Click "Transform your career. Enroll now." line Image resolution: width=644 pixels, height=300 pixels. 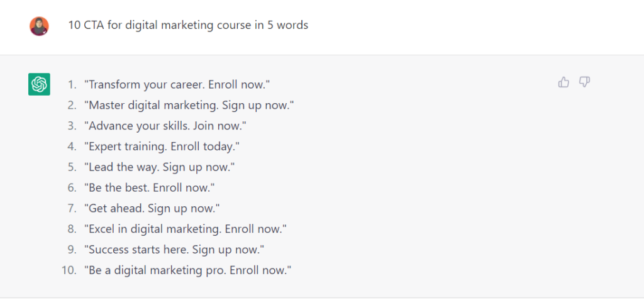tap(177, 85)
